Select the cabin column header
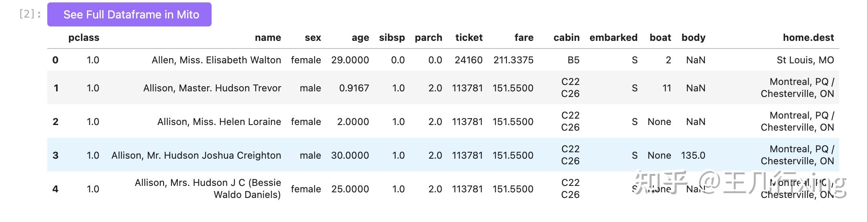868x222 pixels. point(566,38)
